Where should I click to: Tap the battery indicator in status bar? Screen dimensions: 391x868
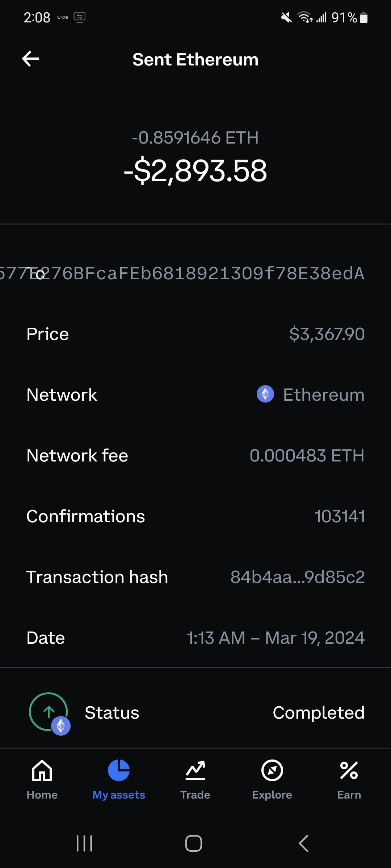click(x=363, y=17)
